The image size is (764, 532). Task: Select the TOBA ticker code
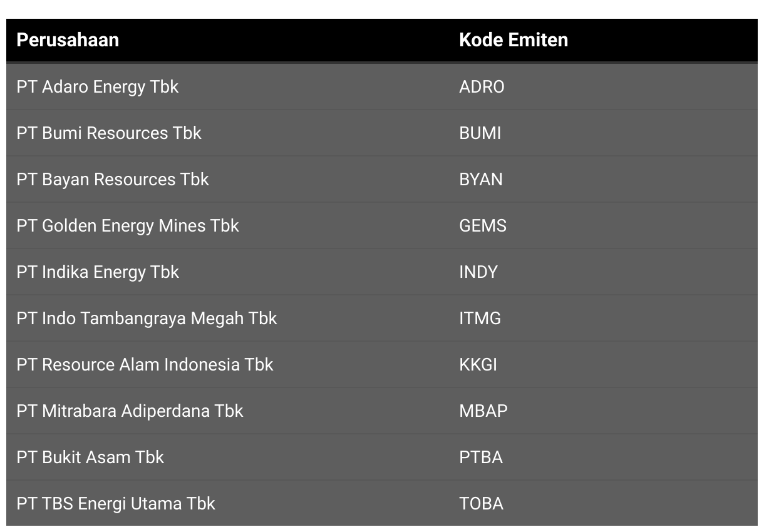pyautogui.click(x=482, y=504)
